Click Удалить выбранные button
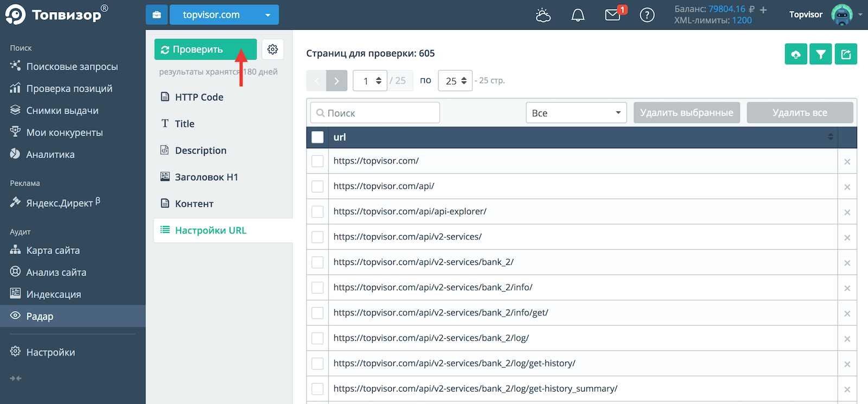868x404 pixels. [x=687, y=113]
